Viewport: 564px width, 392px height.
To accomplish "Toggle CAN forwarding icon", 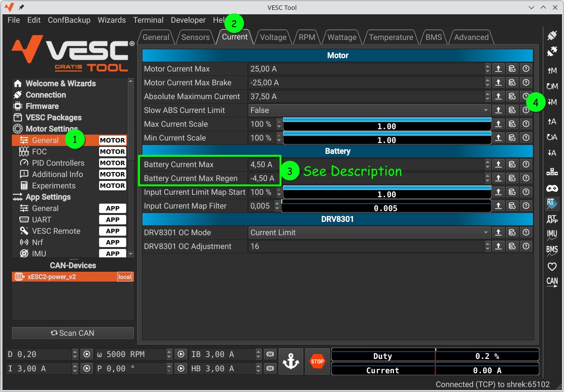I will pos(552,282).
